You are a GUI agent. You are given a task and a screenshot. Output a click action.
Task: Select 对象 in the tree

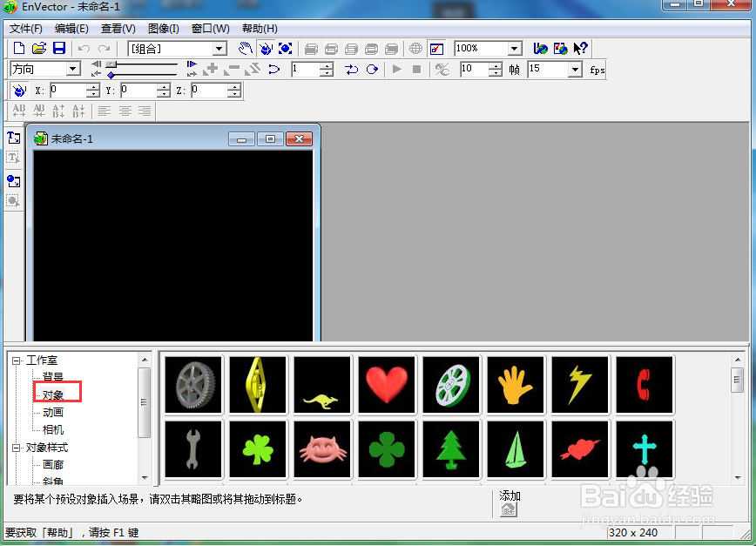pos(53,394)
